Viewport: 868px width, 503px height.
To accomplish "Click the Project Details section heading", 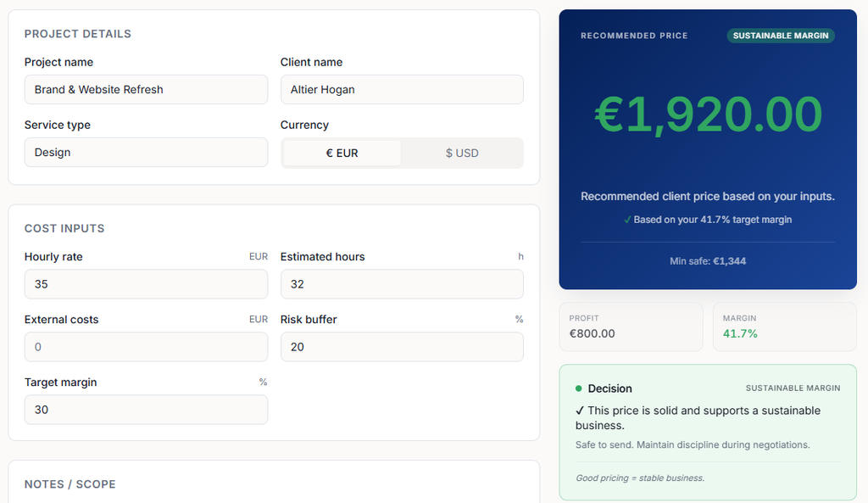I will 77,34.
